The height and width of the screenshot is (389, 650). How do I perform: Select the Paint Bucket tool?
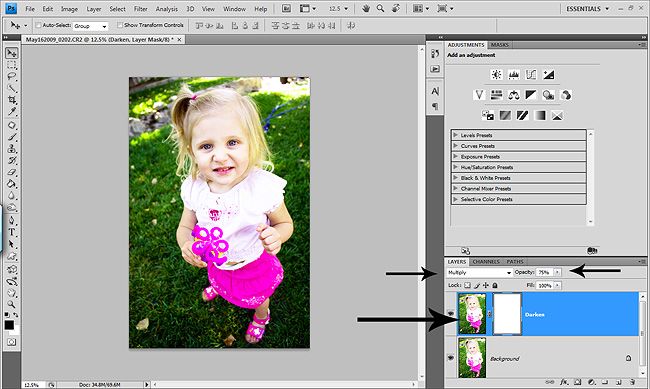click(12, 184)
